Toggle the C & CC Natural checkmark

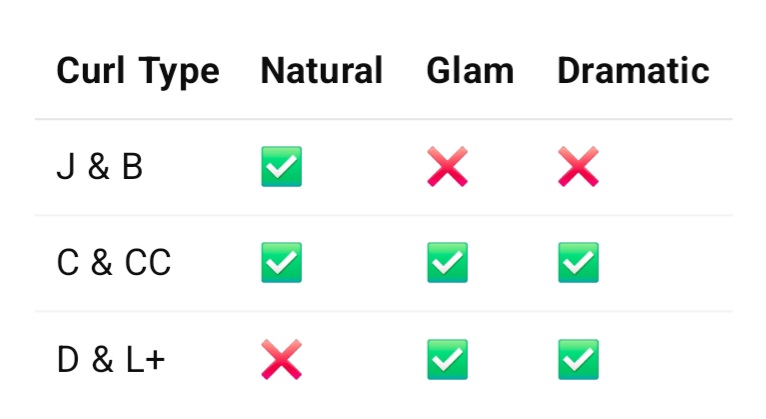click(x=281, y=263)
